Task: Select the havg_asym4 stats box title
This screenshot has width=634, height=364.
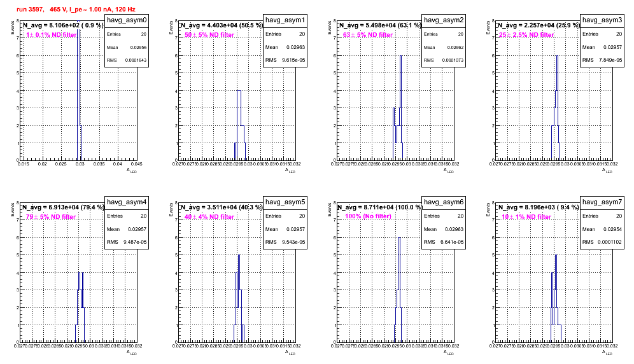Action: pyautogui.click(x=127, y=202)
